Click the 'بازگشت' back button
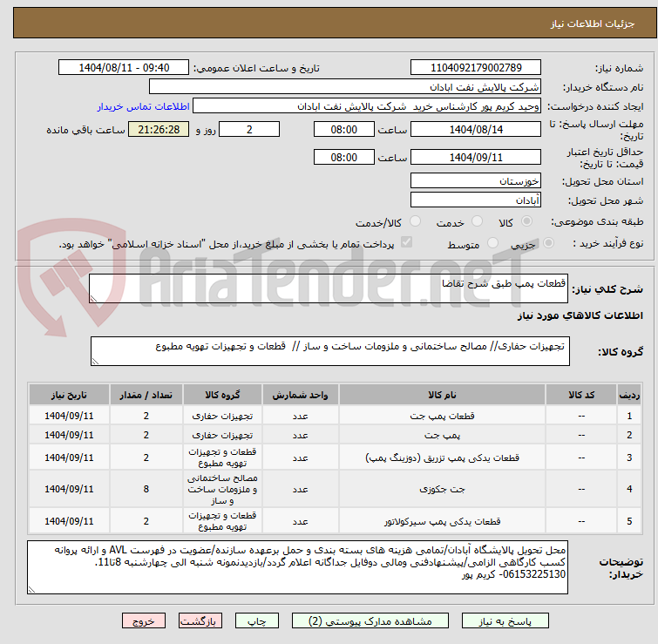The width and height of the screenshot is (658, 644). 200,621
